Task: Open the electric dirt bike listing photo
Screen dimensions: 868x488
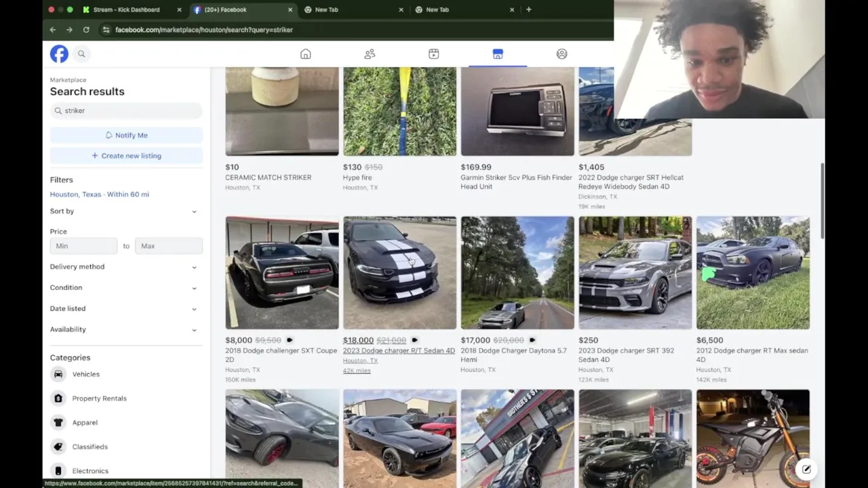Action: 753,439
